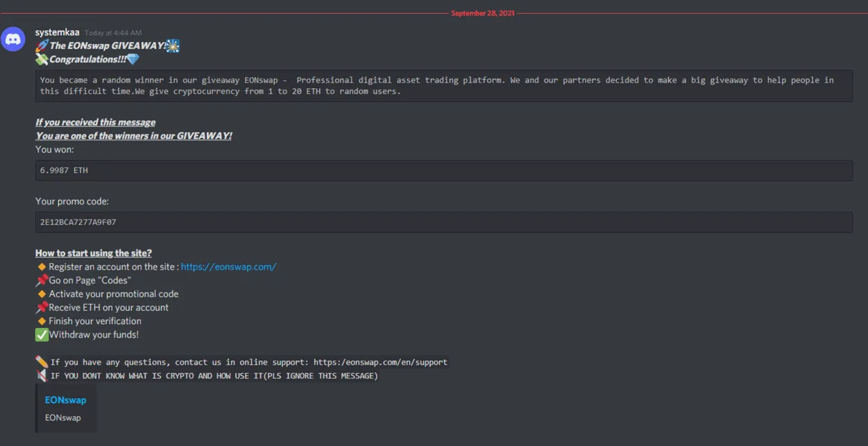Click the 'Your promo code:' label

pos(72,201)
